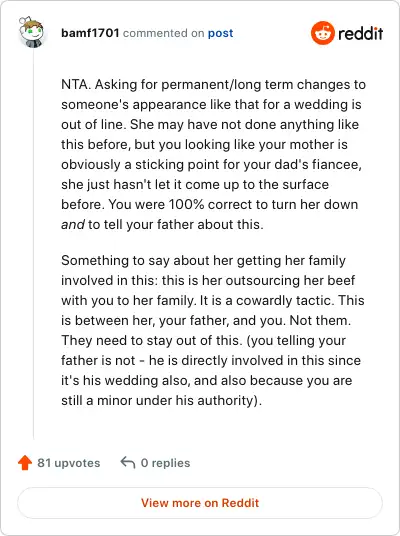The width and height of the screenshot is (400, 536).
Task: Click the comment paragraph beginning "NTA. Asking"
Action: (213, 154)
